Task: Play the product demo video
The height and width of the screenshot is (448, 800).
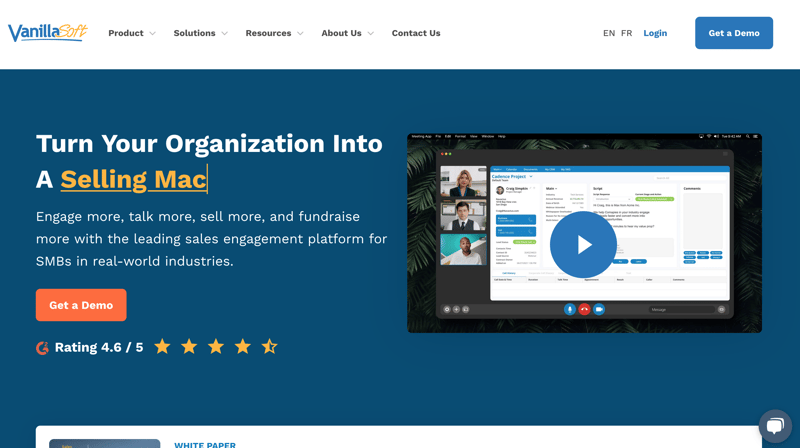Action: click(x=583, y=245)
